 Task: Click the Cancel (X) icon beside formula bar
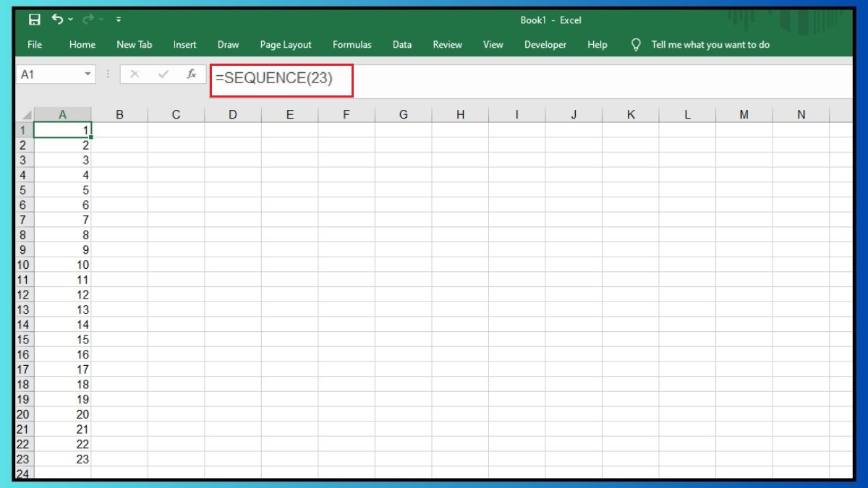(133, 74)
